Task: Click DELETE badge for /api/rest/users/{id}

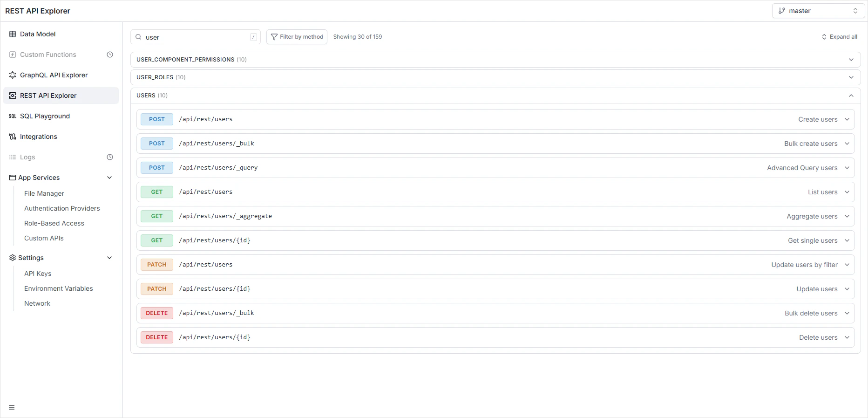Action: point(157,337)
